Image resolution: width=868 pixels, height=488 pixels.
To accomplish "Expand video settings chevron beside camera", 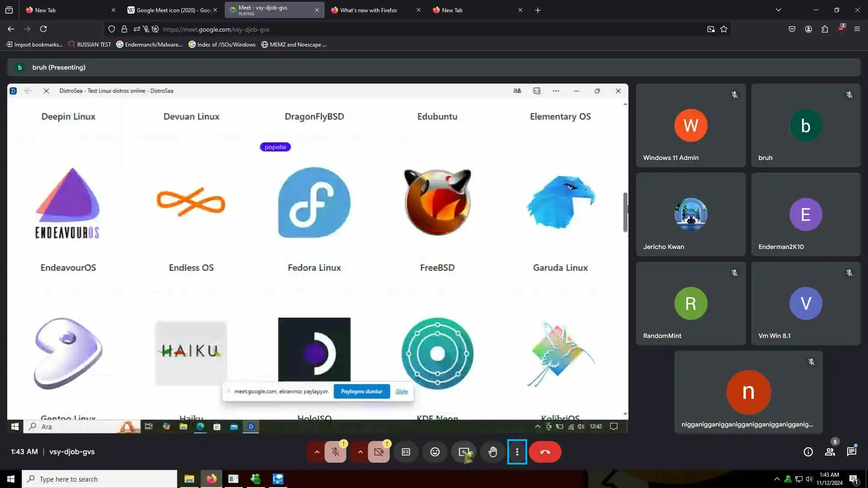I will click(x=360, y=452).
